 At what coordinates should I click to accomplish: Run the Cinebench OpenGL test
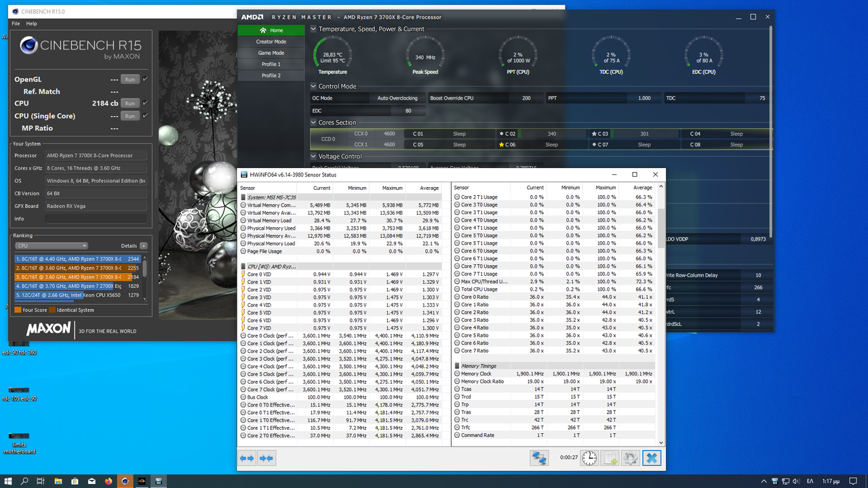(x=130, y=79)
